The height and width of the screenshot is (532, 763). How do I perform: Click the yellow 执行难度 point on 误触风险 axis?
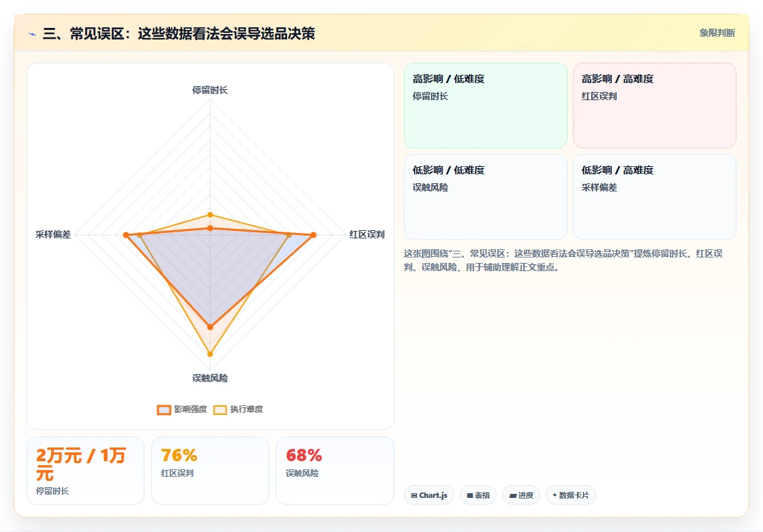point(211,354)
